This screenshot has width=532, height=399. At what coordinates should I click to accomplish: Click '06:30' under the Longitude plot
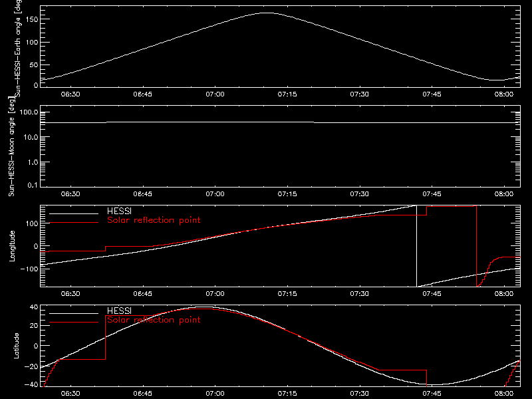pyautogui.click(x=70, y=294)
